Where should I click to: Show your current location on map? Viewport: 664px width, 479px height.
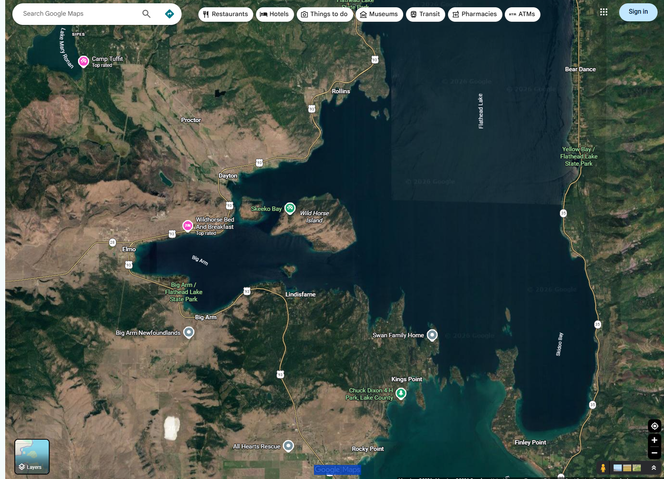(654, 426)
